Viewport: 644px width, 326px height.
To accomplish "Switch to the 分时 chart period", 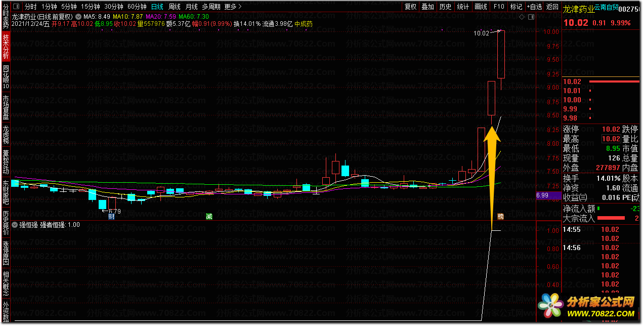I will coord(30,7).
